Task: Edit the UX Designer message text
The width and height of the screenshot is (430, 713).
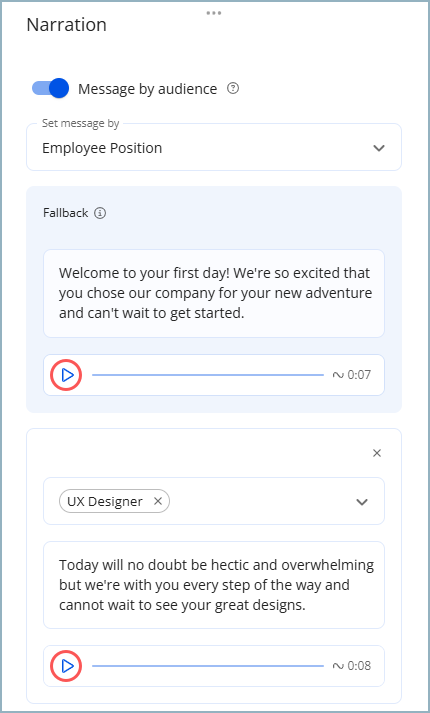Action: (x=214, y=585)
